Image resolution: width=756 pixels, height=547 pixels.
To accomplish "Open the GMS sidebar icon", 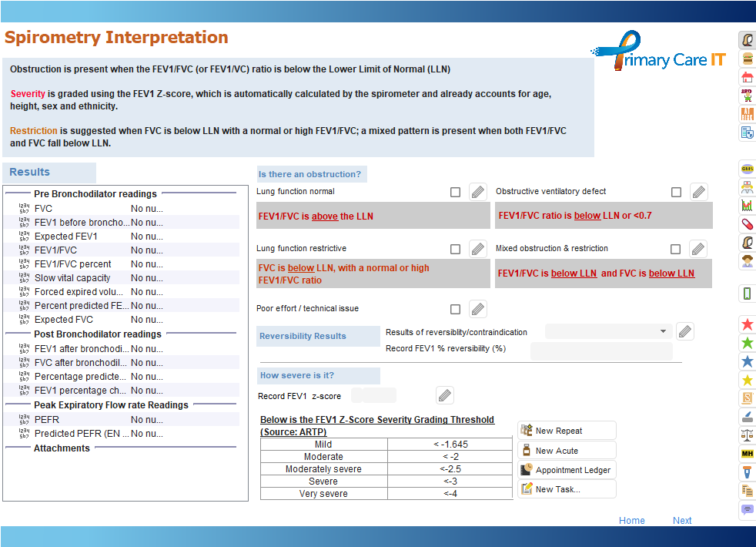I will (747, 169).
